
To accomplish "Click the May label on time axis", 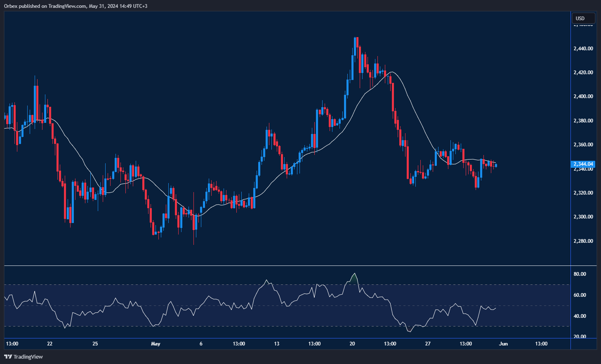I will (x=156, y=344).
